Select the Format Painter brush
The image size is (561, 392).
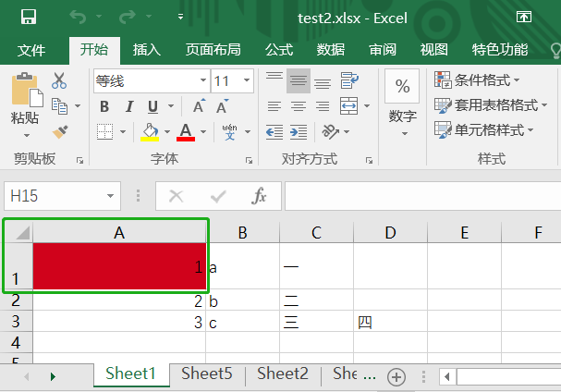point(61,132)
